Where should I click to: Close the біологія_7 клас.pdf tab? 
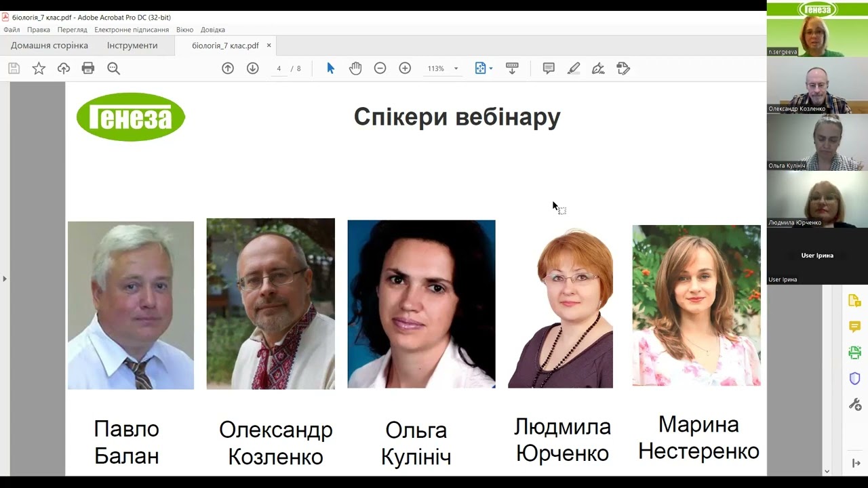point(269,45)
